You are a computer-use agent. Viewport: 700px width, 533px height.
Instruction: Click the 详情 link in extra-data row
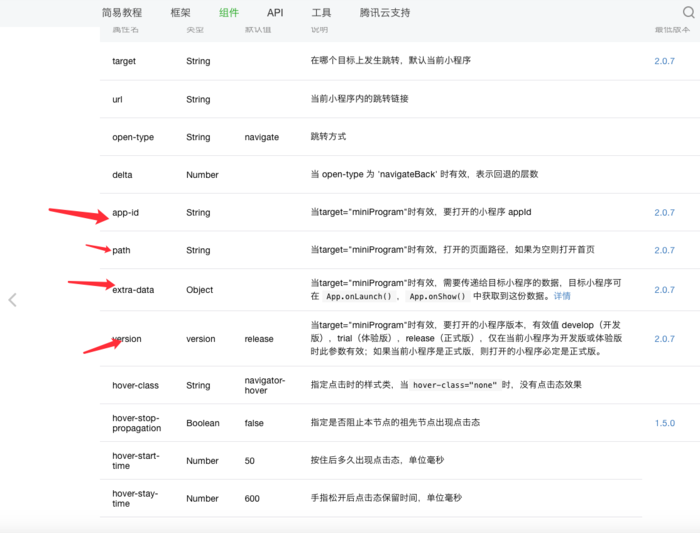562,297
